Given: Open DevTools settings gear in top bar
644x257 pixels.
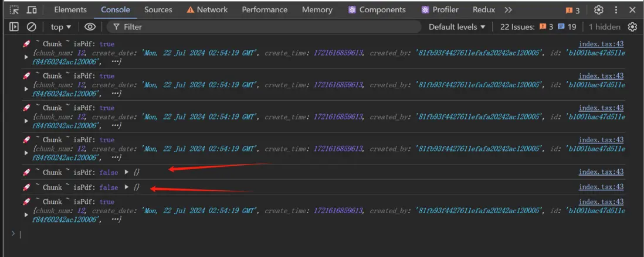Looking at the screenshot, I should 598,10.
